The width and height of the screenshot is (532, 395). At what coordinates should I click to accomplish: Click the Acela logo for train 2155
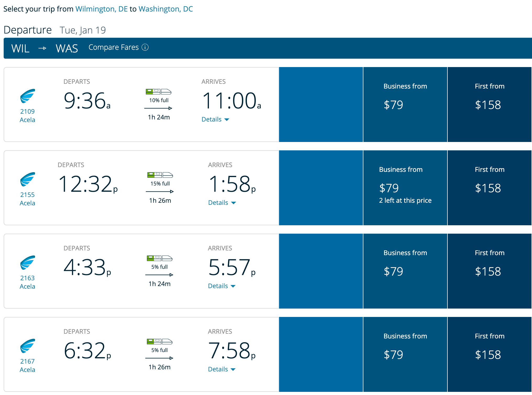pos(27,179)
